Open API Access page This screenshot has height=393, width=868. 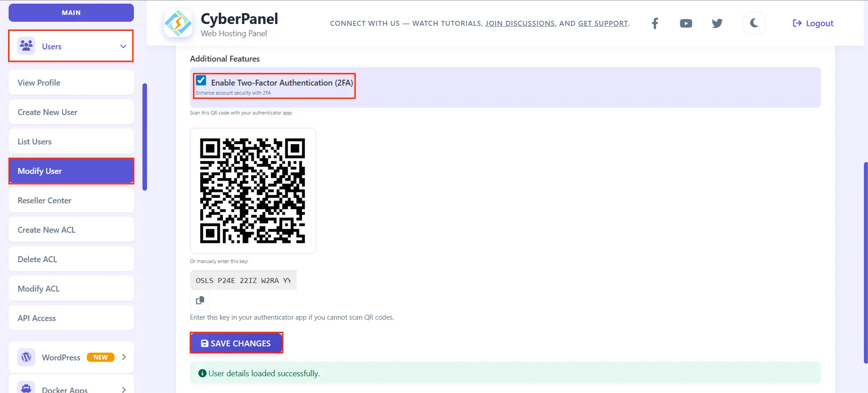tap(71, 318)
